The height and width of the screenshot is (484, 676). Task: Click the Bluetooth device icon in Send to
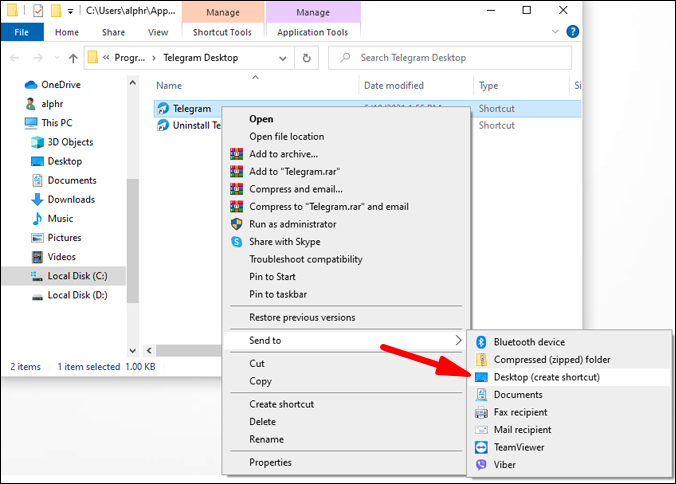coord(481,342)
